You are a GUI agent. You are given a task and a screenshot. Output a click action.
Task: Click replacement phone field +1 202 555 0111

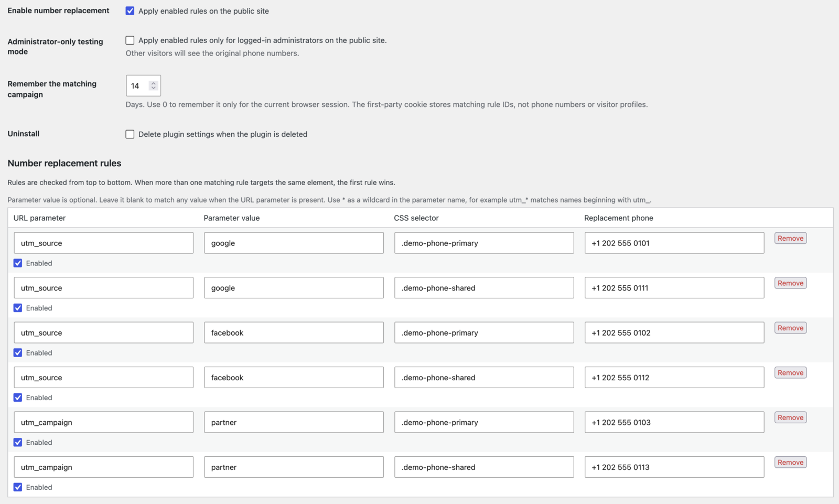674,288
